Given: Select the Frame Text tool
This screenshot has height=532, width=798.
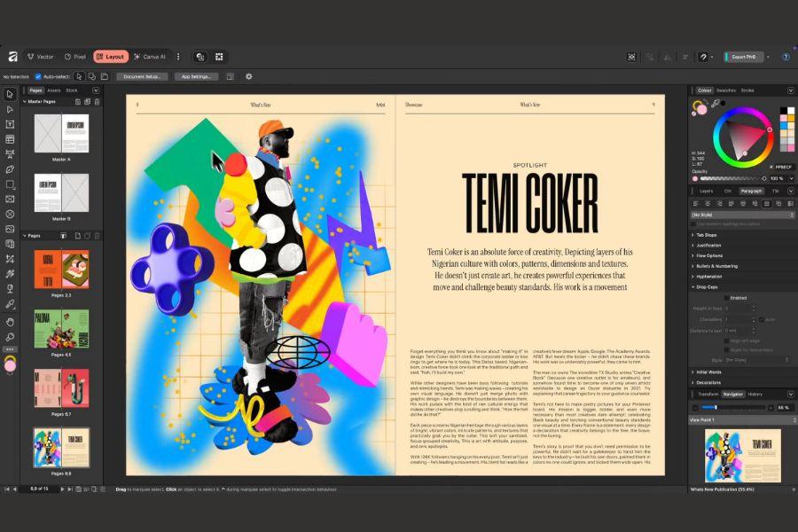Looking at the screenshot, I should [10, 124].
